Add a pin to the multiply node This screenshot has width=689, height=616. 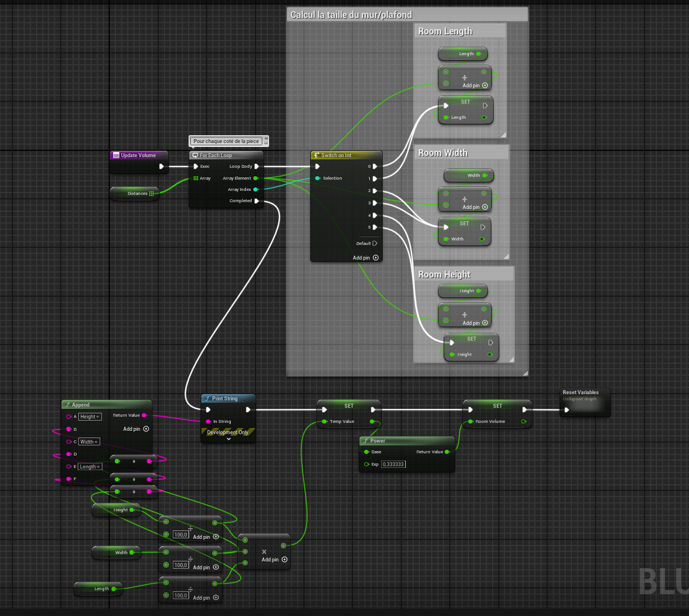pyautogui.click(x=284, y=560)
